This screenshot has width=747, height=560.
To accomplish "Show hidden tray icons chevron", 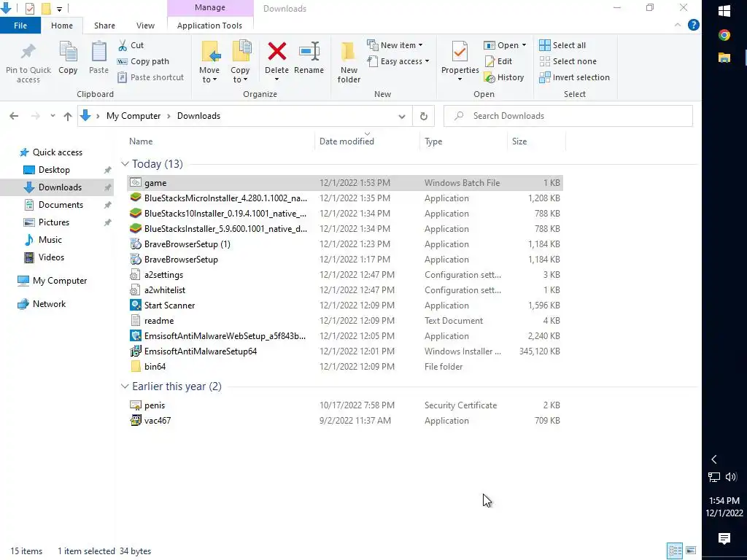I will coord(713,459).
